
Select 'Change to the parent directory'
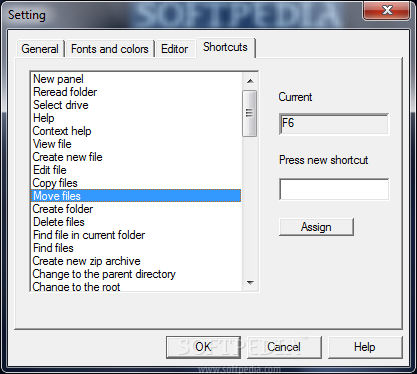click(x=136, y=274)
